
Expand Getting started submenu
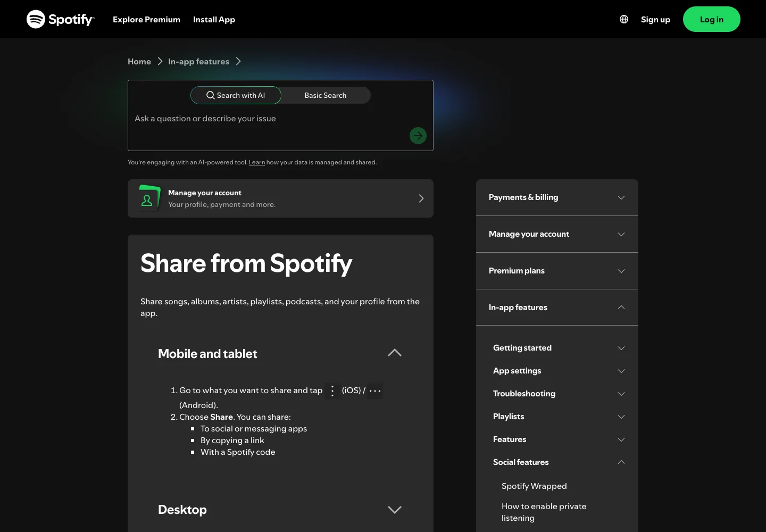tap(559, 348)
